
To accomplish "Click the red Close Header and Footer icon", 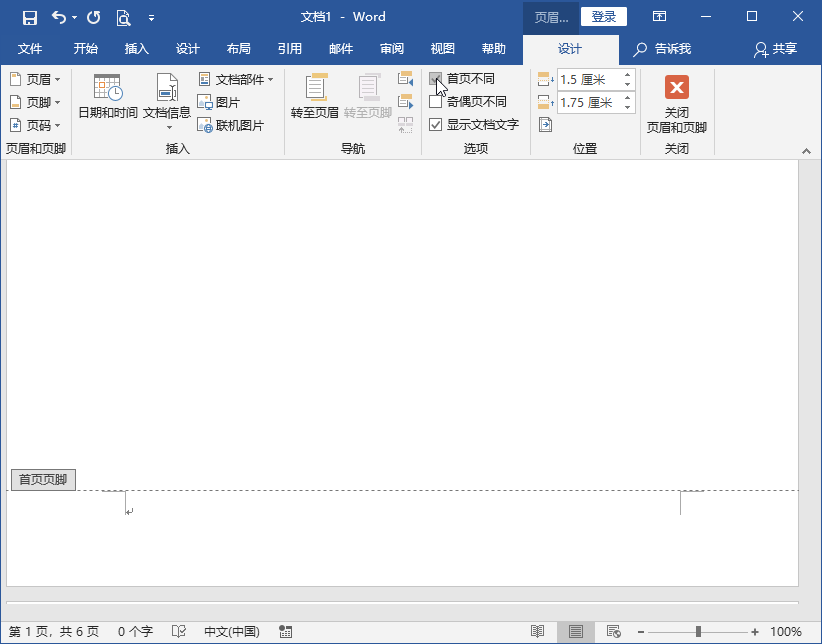I will pos(677,88).
